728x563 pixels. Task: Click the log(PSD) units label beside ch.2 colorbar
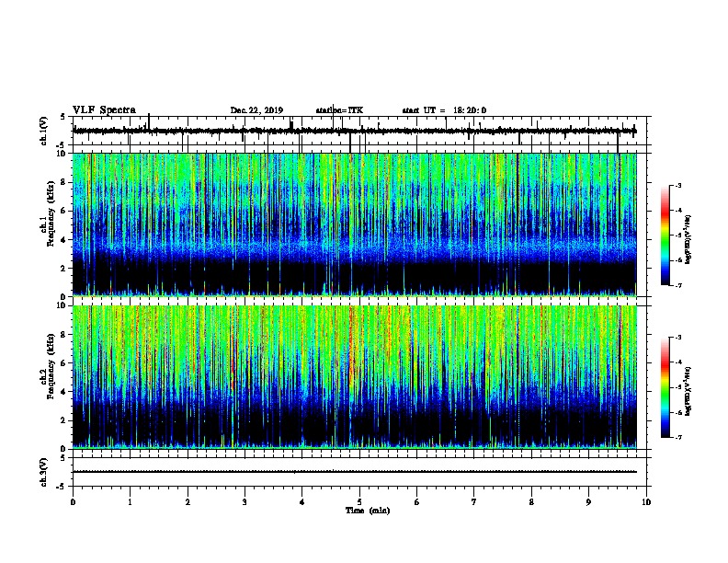[688, 391]
